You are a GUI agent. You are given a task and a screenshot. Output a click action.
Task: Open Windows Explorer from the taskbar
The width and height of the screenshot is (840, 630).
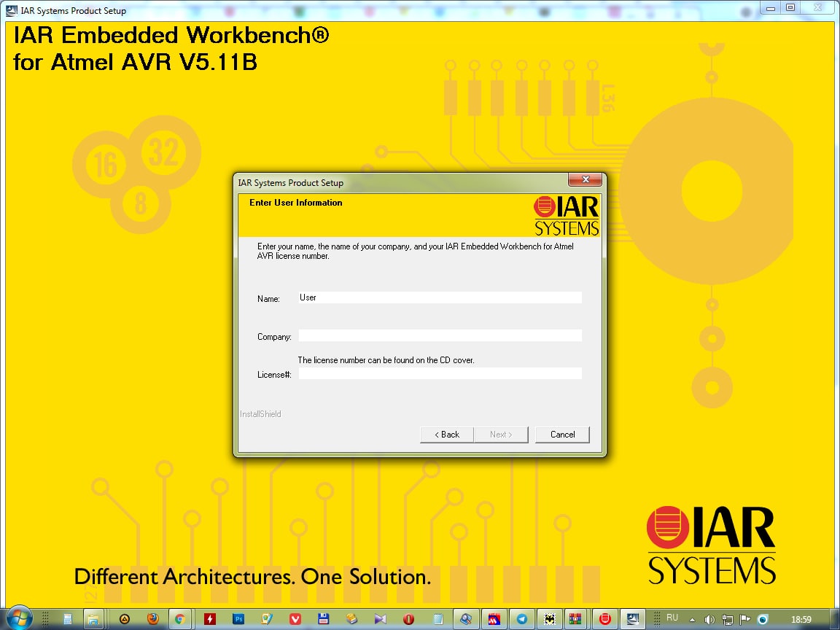coord(93,619)
